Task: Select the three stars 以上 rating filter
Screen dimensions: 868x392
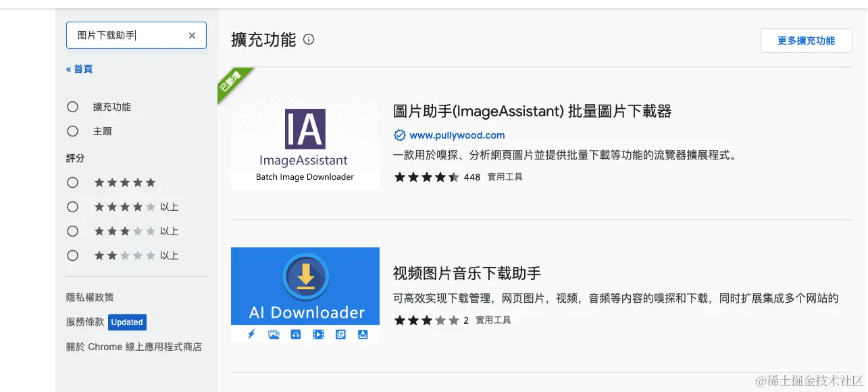Action: coord(73,231)
